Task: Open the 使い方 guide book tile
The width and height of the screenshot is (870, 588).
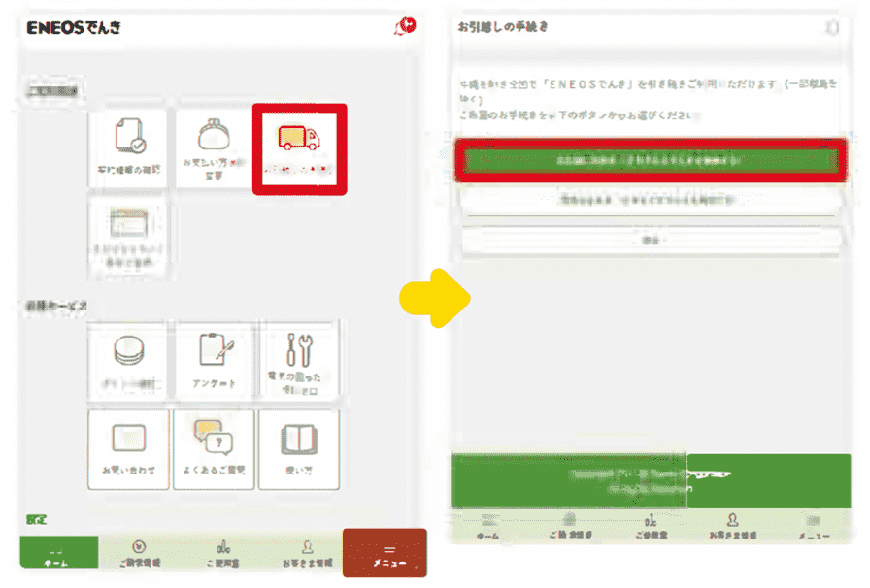Action: coord(297,448)
